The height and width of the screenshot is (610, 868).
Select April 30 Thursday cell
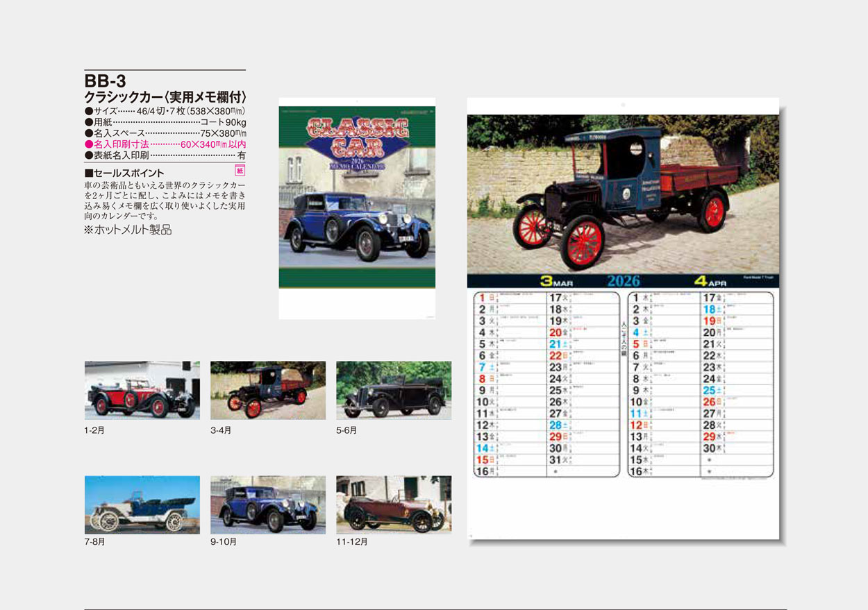(x=737, y=448)
